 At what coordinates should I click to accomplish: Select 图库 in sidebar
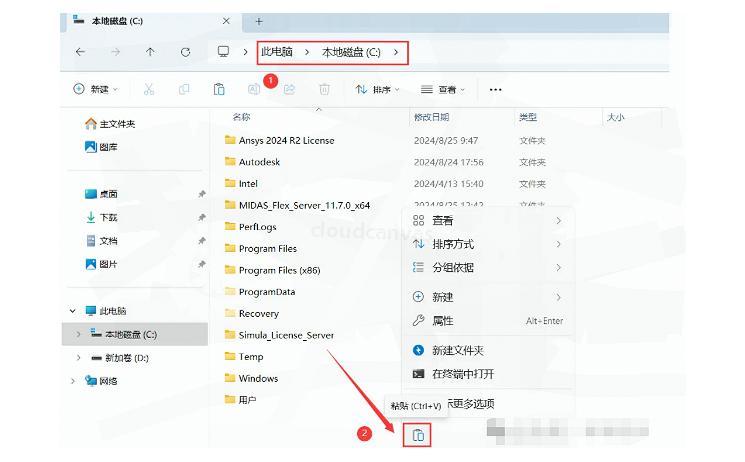(x=101, y=147)
